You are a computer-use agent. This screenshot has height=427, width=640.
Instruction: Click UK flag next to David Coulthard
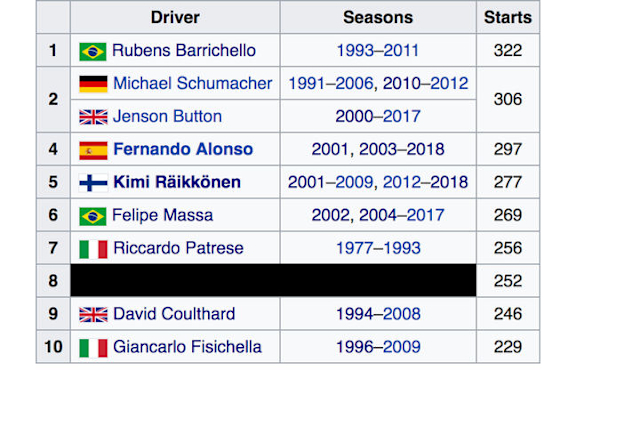click(x=93, y=315)
